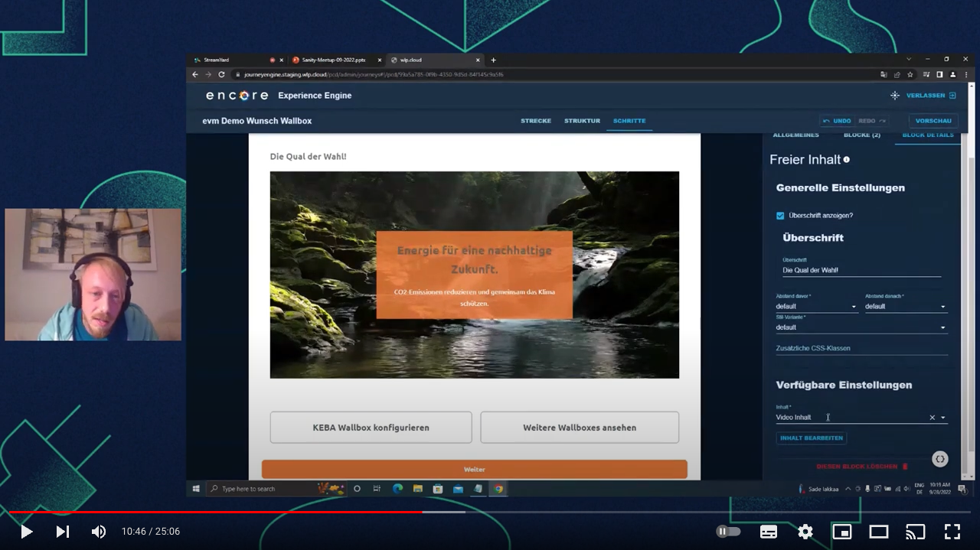Open the Windows Start menu

pyautogui.click(x=196, y=489)
